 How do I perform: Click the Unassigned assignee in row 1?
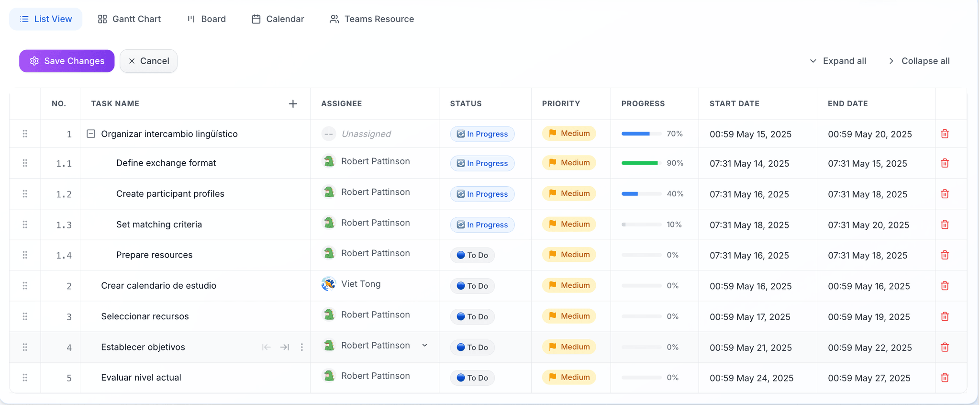(356, 134)
